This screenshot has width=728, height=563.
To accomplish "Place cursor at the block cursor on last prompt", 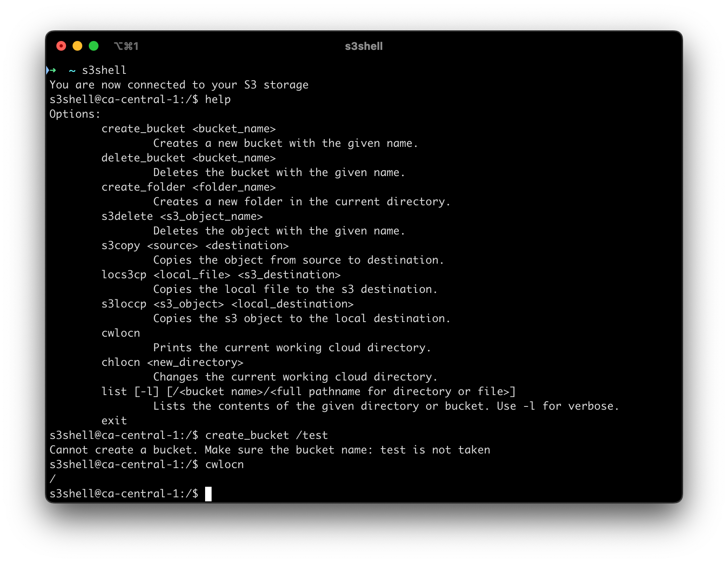I will coord(208,494).
